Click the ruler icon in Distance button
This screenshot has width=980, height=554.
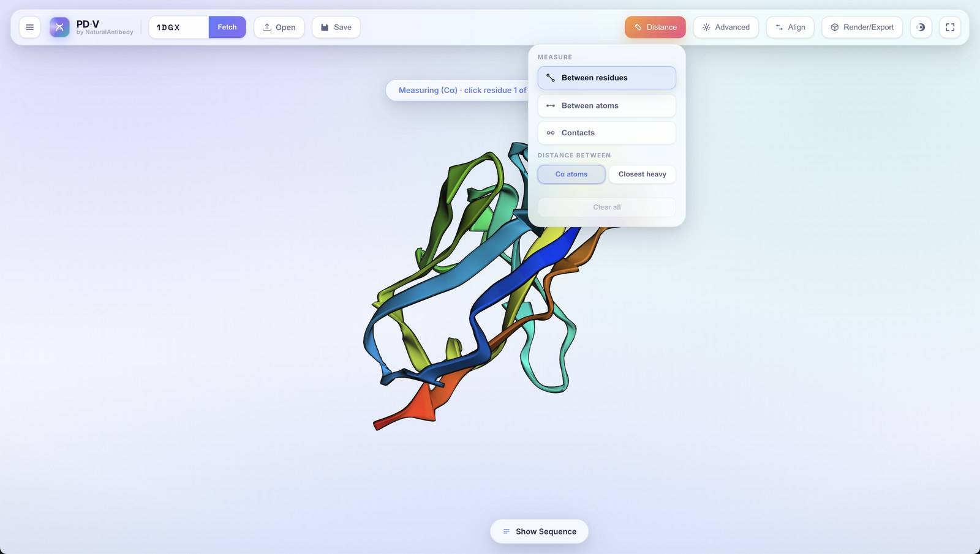[638, 27]
